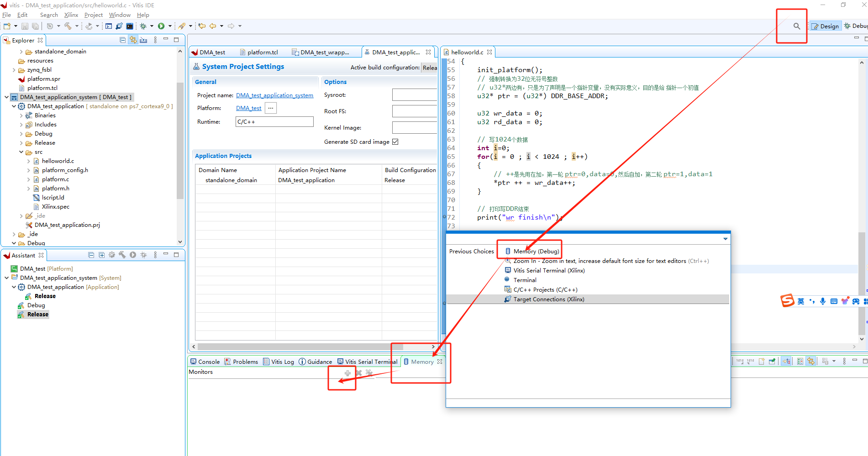The height and width of the screenshot is (456, 868).
Task: Click the Save icon in the main toolbar
Action: coord(25,26)
